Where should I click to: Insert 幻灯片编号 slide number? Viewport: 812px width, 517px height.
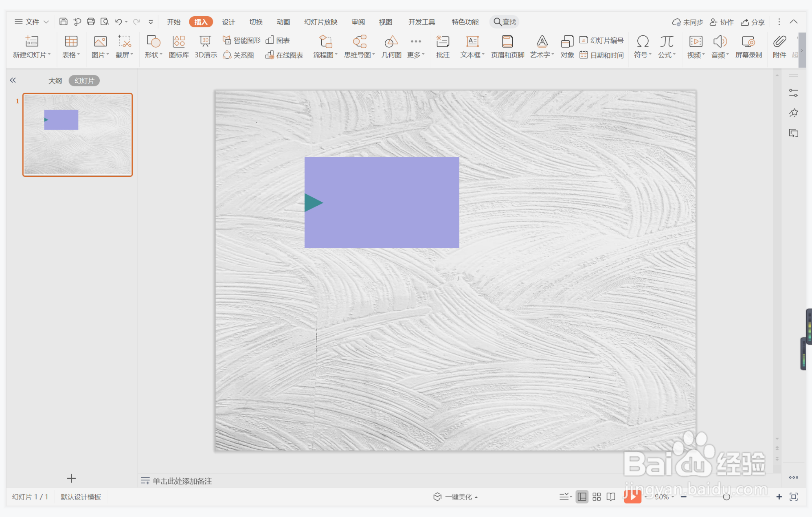601,40
